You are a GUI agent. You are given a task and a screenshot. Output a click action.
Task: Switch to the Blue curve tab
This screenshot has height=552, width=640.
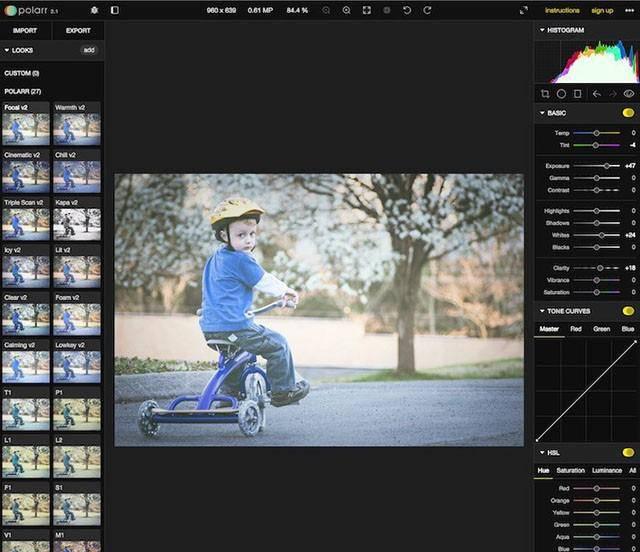point(628,329)
